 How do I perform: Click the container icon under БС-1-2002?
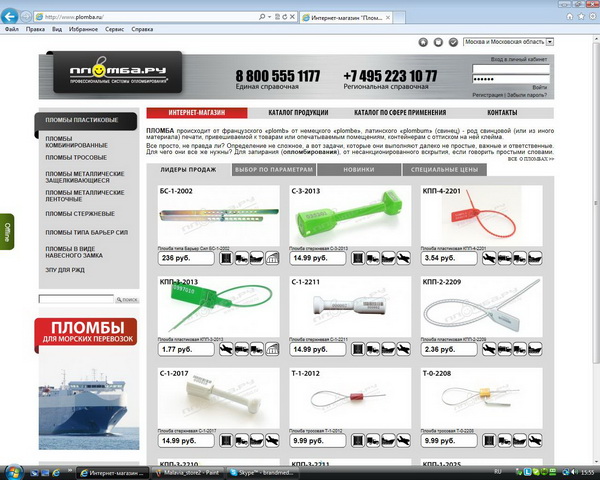[226, 258]
